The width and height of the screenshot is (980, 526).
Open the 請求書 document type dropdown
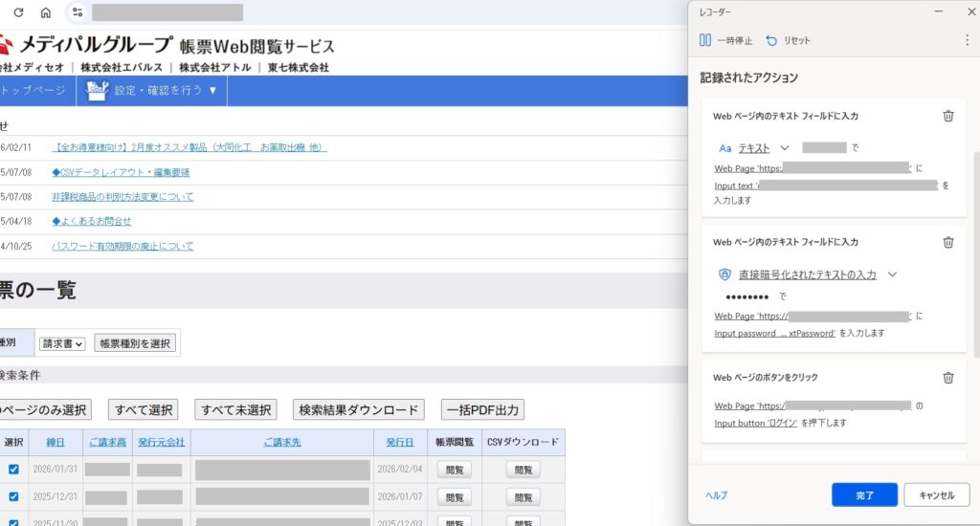pos(62,343)
